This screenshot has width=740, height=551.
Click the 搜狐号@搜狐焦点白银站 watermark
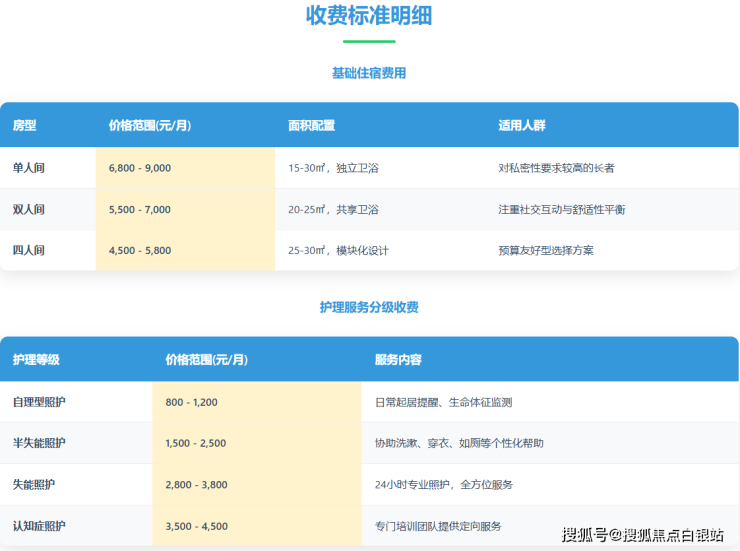[x=642, y=535]
